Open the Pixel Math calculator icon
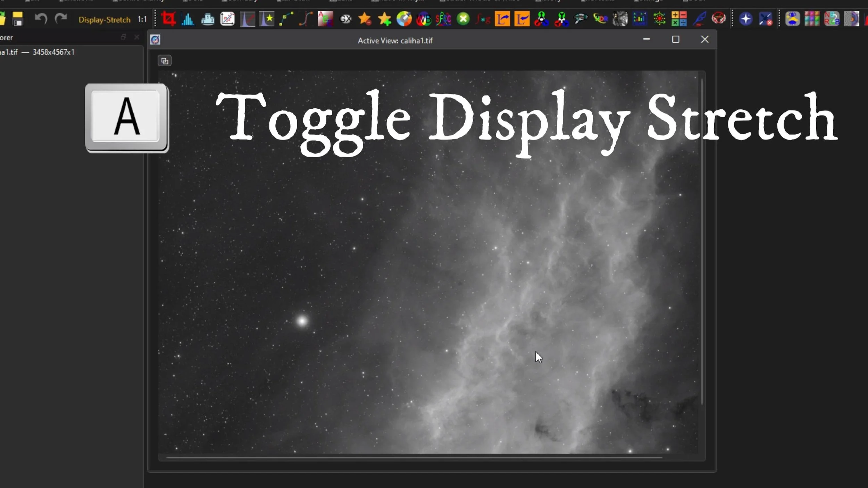Viewport: 868px width, 488px height. pyautogui.click(x=679, y=19)
